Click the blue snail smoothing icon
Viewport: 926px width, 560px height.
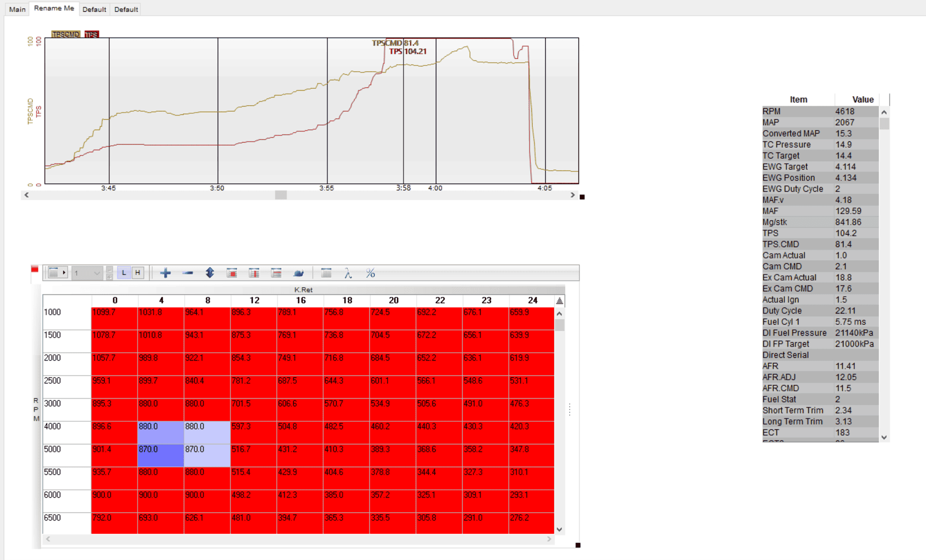click(298, 273)
